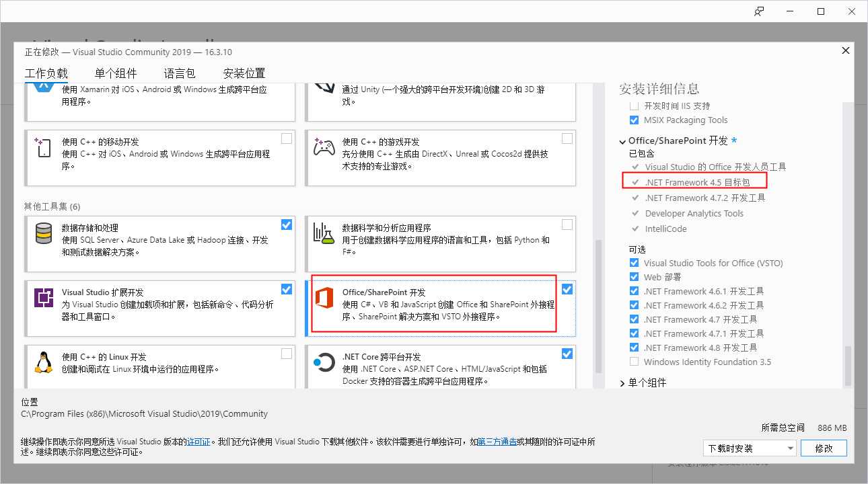
Task: Click the data storage database icon
Action: [x=44, y=234]
